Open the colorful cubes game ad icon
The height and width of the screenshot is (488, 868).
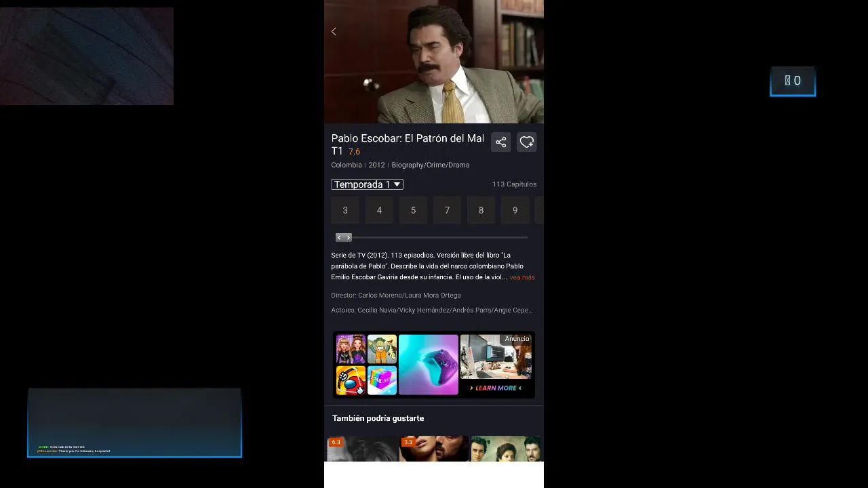(382, 380)
